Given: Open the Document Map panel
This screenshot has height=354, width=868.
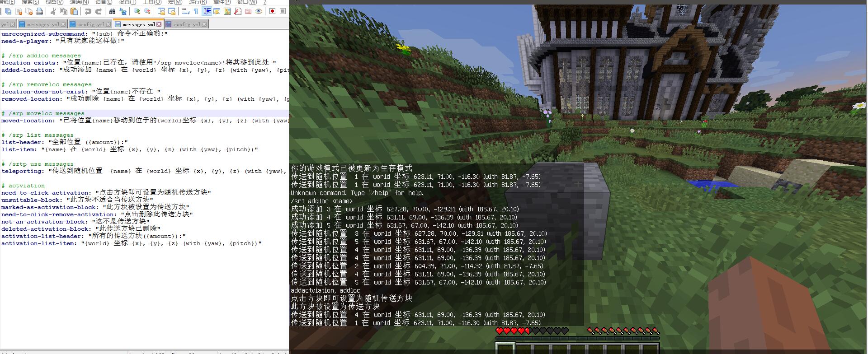Looking at the screenshot, I should click(x=227, y=11).
